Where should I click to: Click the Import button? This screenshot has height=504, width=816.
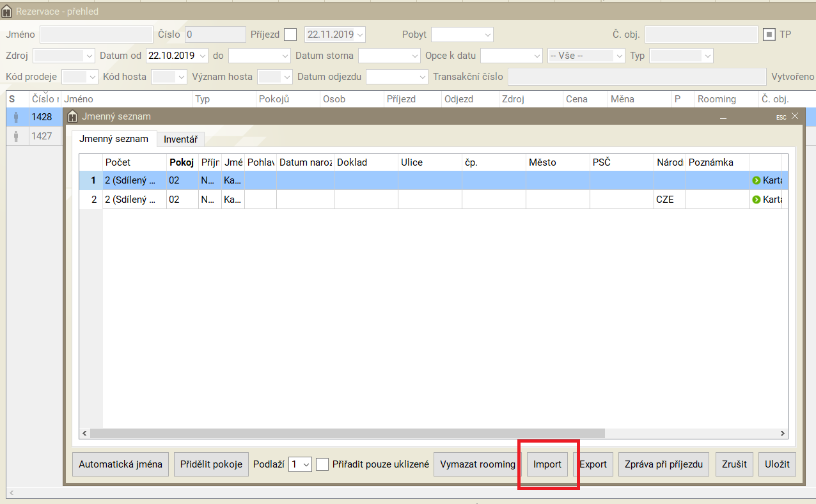tap(547, 464)
